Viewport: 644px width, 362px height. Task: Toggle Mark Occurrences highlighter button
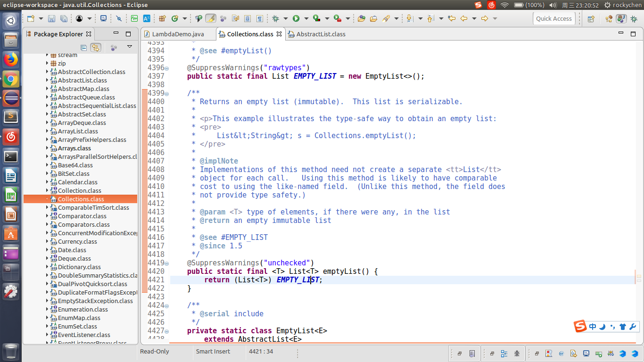pyautogui.click(x=211, y=19)
